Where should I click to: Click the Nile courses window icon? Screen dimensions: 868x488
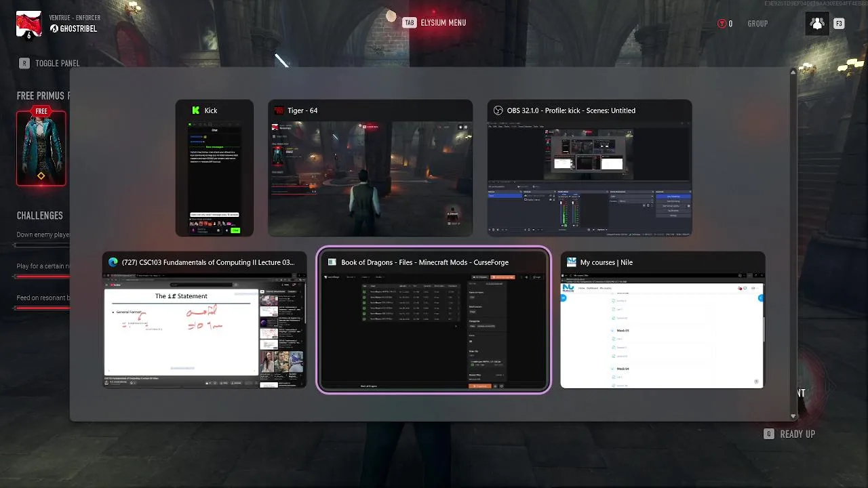pos(571,262)
